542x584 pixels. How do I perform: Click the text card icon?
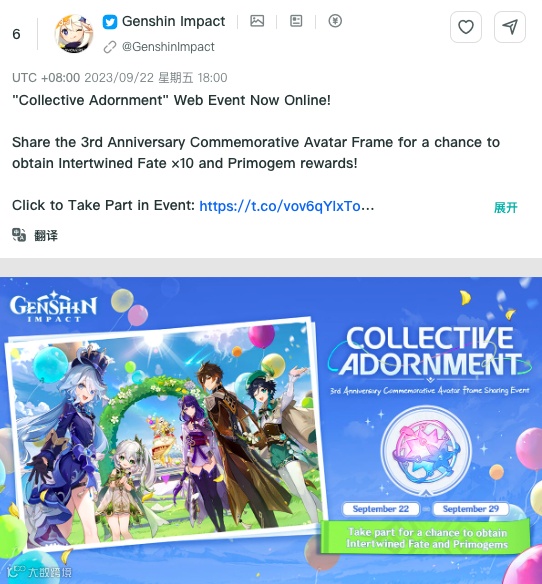coord(296,21)
